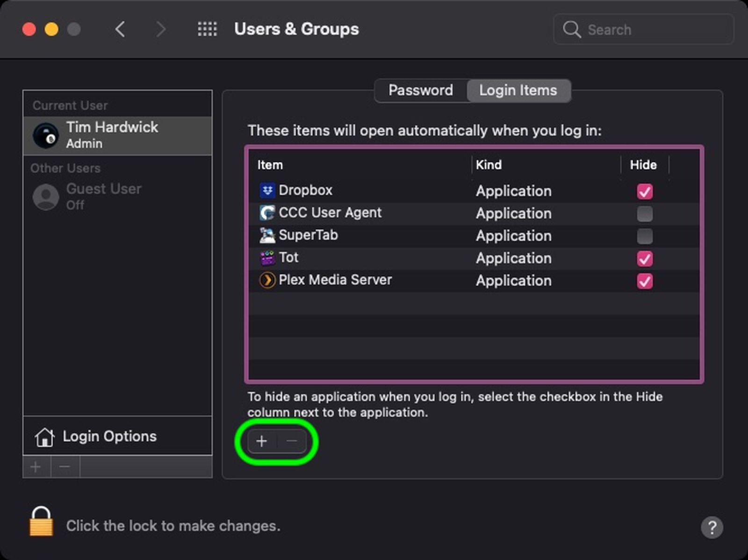The width and height of the screenshot is (748, 560).
Task: Click the Dropbox app icon in list
Action: [x=267, y=190]
